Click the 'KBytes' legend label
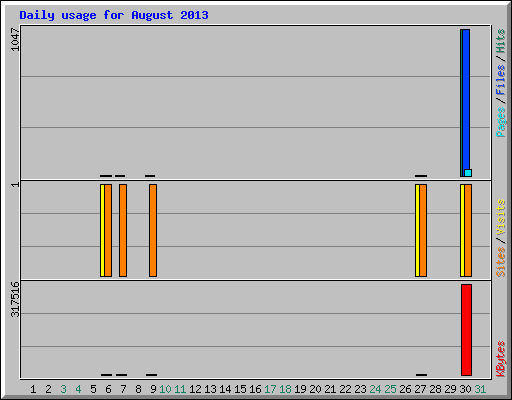 pos(501,359)
